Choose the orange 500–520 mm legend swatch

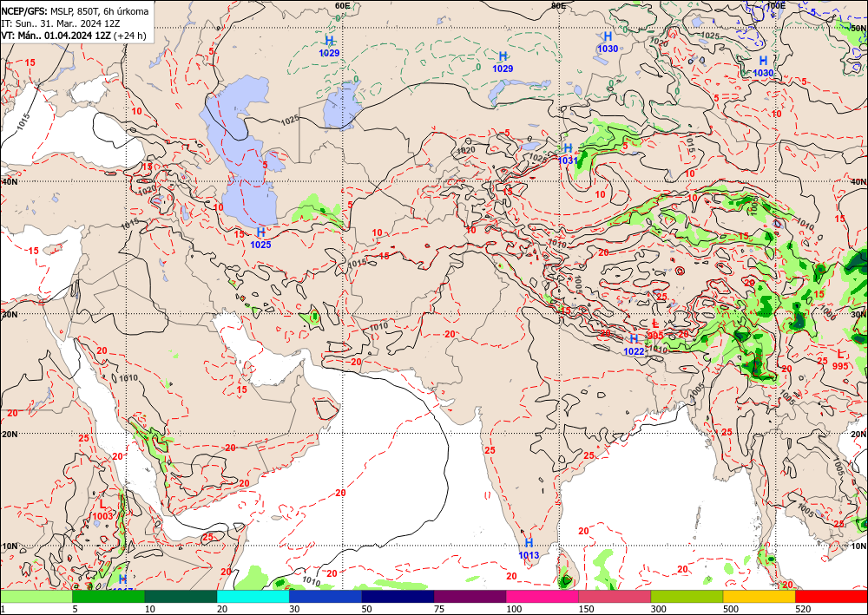point(759,597)
